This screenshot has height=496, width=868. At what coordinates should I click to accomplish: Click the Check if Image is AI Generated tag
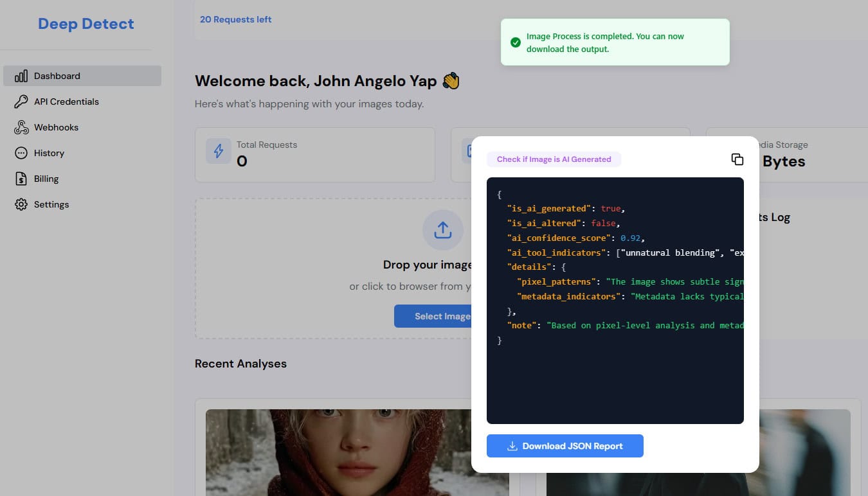(x=554, y=159)
